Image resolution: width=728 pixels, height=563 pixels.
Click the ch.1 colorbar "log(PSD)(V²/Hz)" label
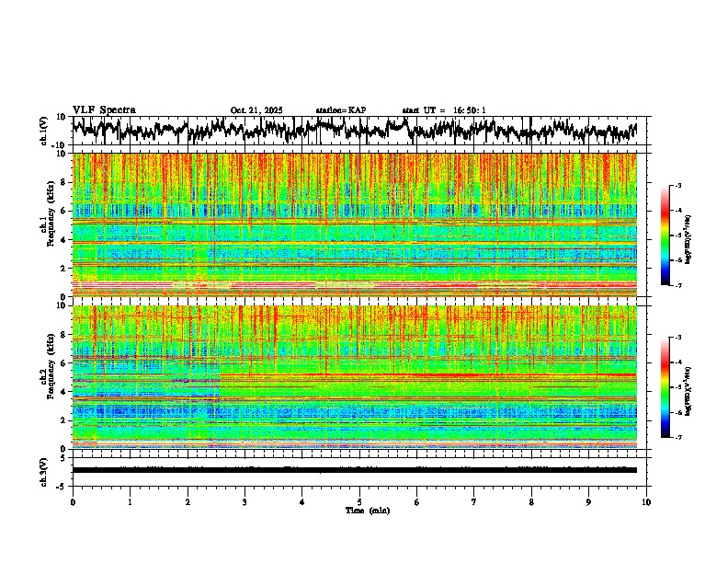point(688,240)
